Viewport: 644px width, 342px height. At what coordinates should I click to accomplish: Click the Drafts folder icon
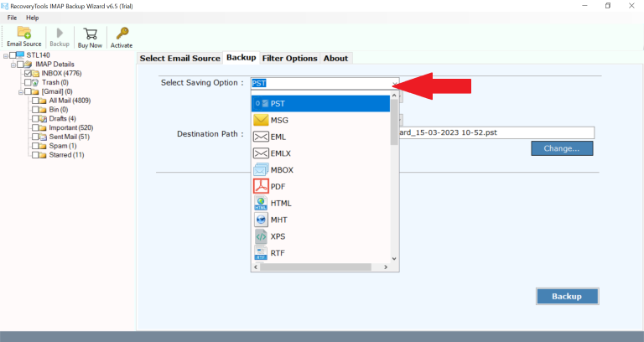(43, 119)
